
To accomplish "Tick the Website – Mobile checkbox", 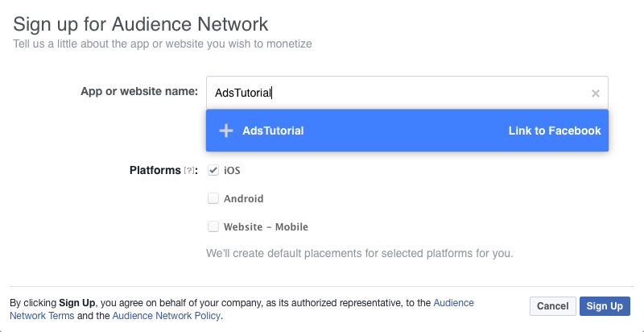I will (213, 226).
